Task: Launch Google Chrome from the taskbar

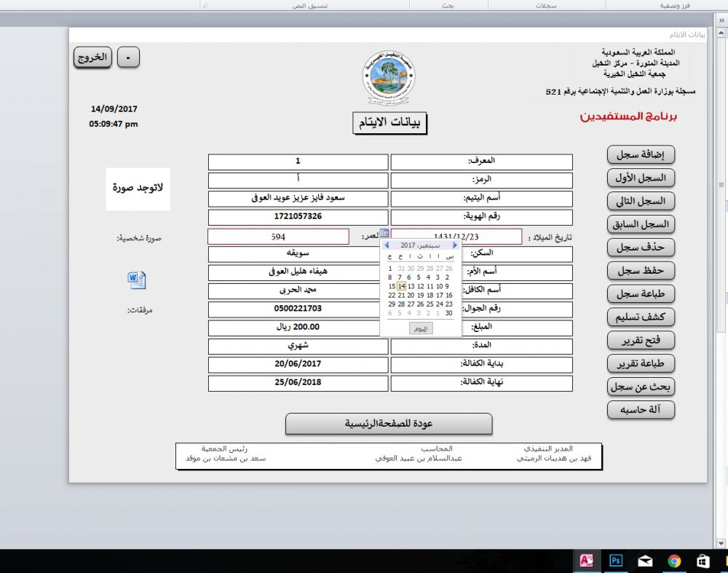Action: 674,561
